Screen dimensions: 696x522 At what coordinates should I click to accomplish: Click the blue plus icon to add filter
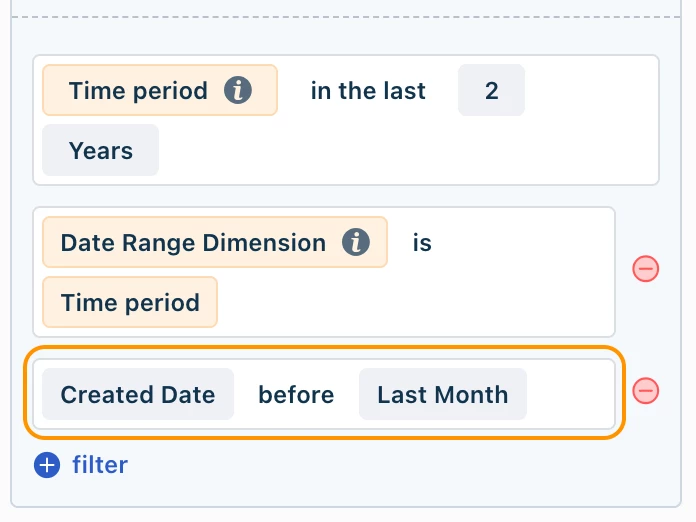pos(47,465)
